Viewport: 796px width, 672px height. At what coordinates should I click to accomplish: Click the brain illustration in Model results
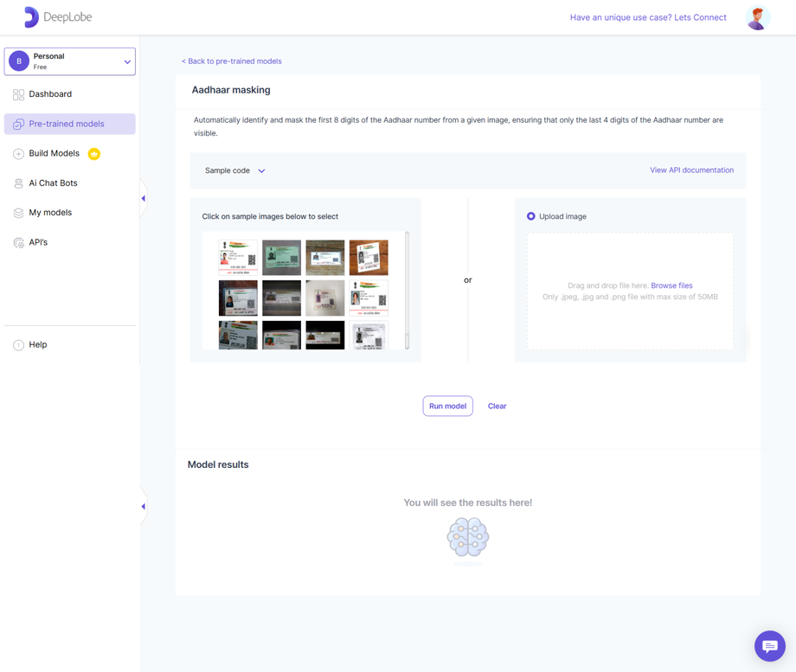click(x=467, y=538)
